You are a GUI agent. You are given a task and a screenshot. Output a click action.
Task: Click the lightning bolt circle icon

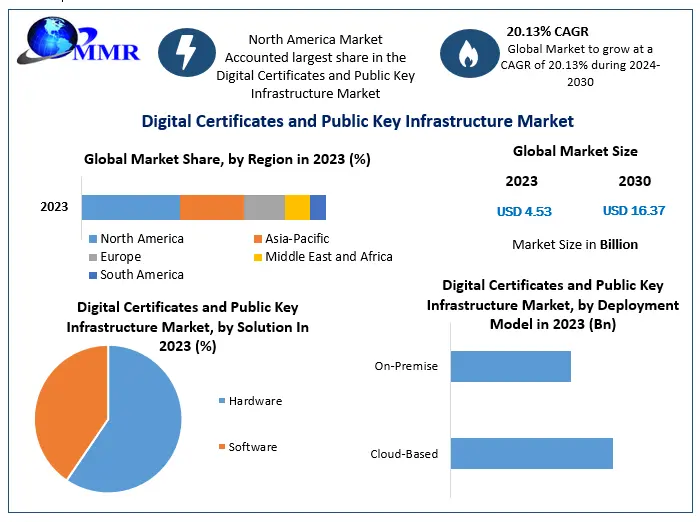[x=188, y=54]
